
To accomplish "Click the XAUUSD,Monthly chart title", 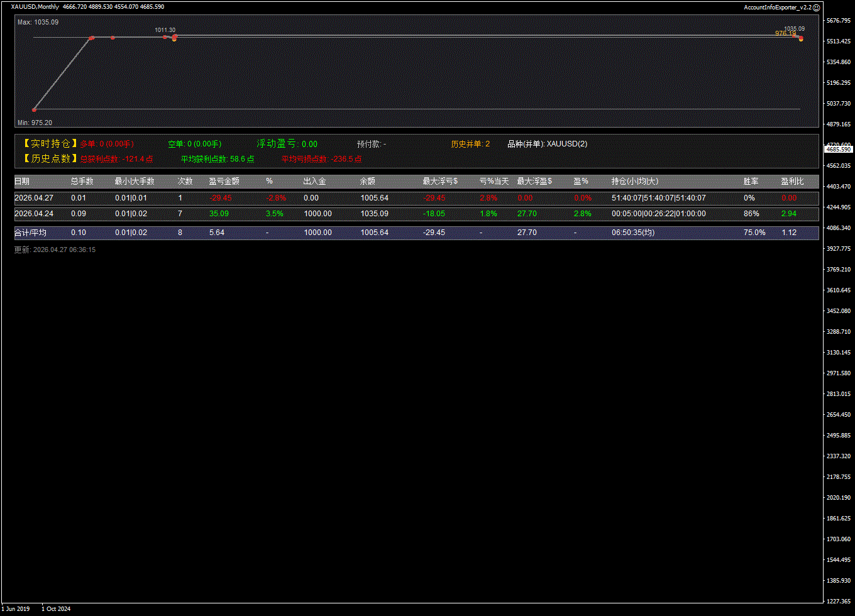I will [35, 7].
